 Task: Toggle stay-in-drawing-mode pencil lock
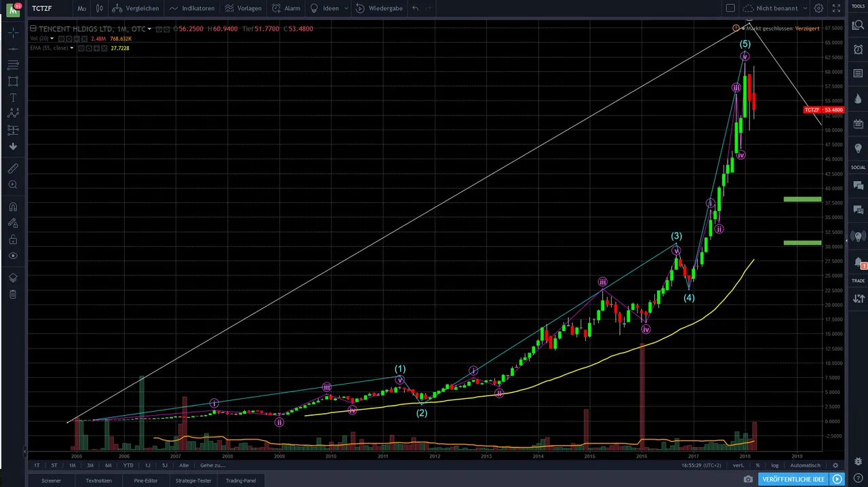(13, 223)
